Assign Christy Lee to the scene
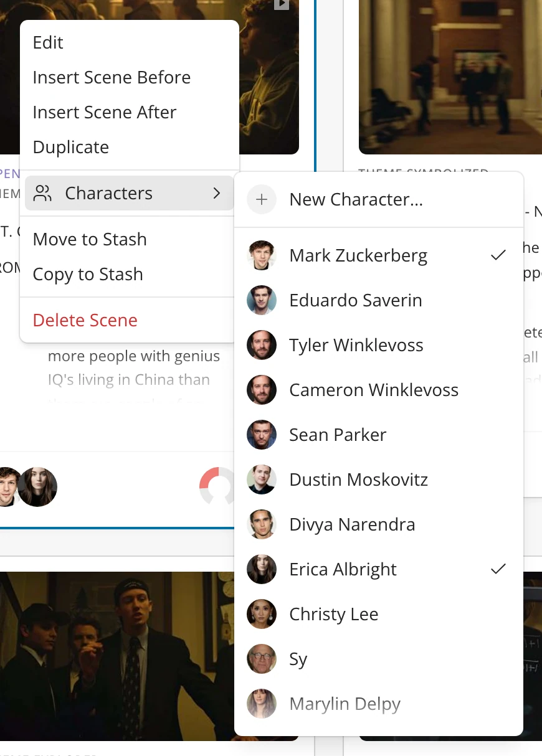Screen dimensions: 542x756 point(379,614)
